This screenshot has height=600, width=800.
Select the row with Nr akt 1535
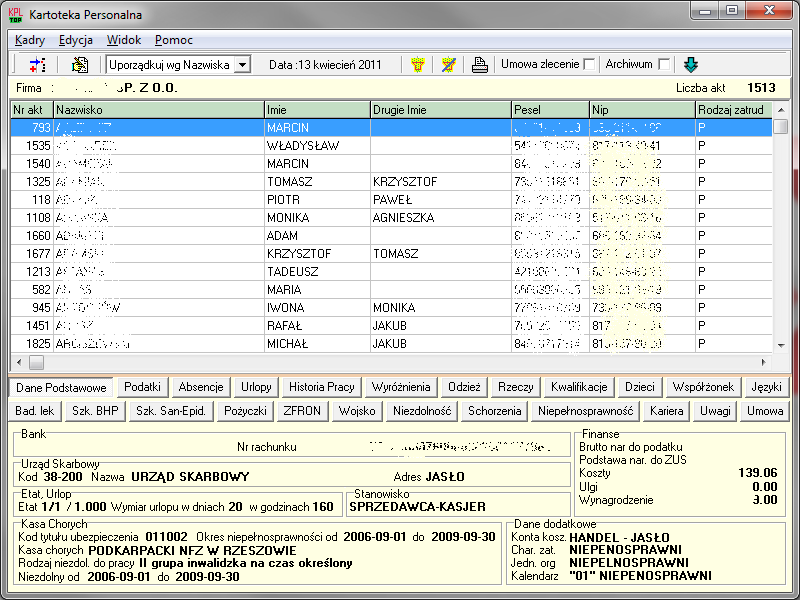(x=391, y=146)
